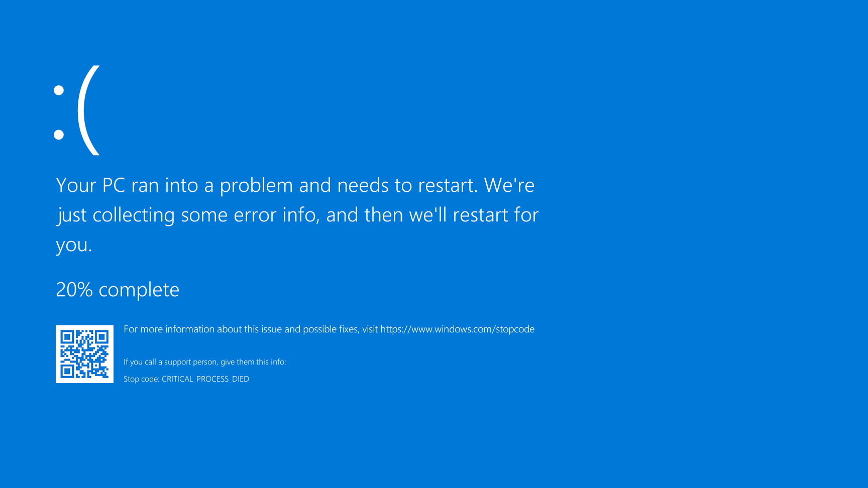Click the QR code image

tap(84, 354)
